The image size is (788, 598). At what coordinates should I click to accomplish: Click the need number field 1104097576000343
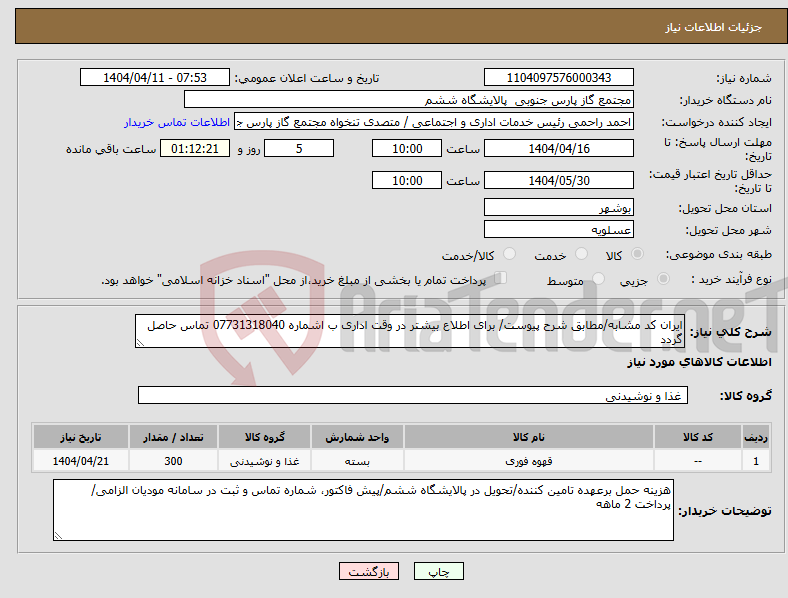(x=558, y=77)
